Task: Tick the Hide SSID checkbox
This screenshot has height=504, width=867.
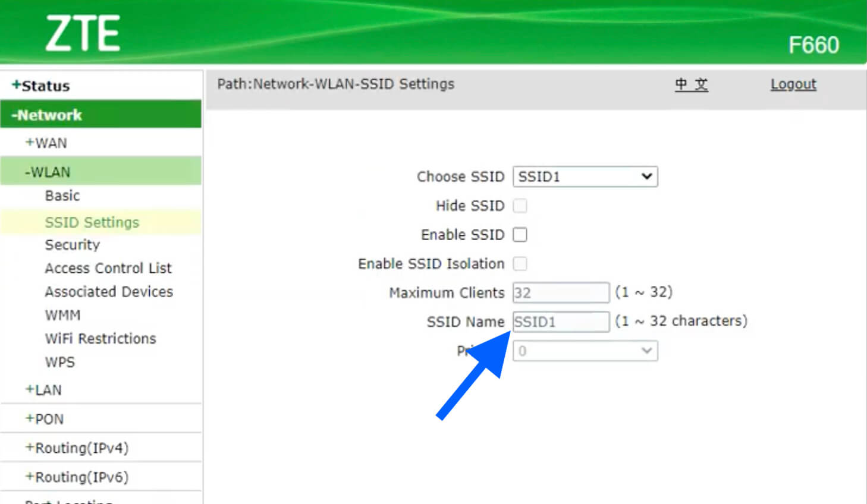Action: 520,206
